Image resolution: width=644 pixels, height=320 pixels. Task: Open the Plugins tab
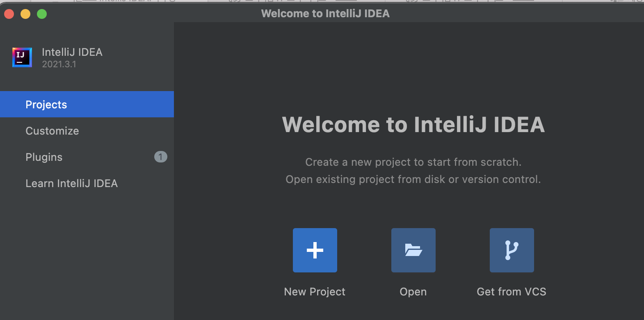tap(87, 157)
